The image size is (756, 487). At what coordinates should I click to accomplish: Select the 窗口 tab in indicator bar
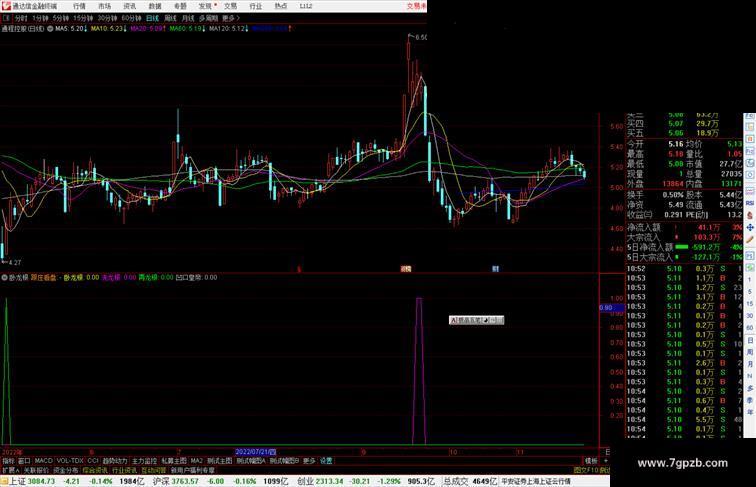[24, 461]
